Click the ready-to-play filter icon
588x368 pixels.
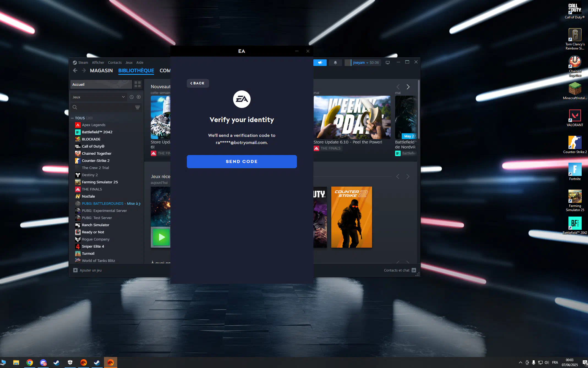[x=139, y=97]
